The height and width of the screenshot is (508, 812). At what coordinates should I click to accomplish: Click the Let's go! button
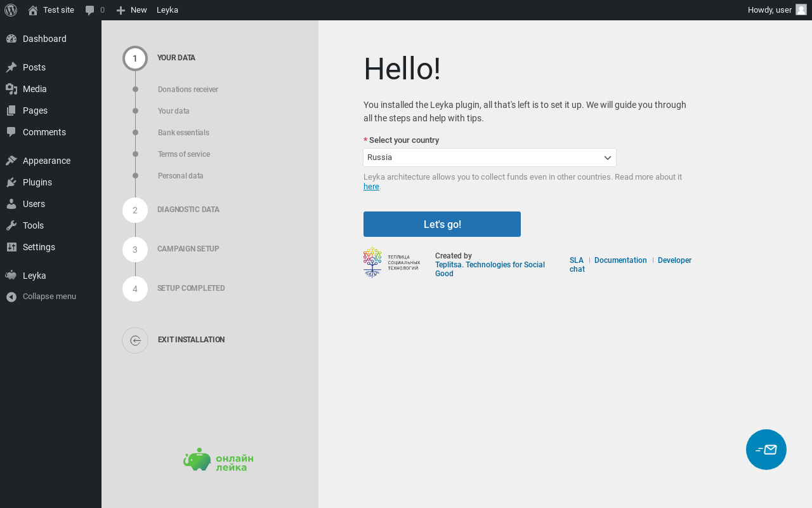442,224
